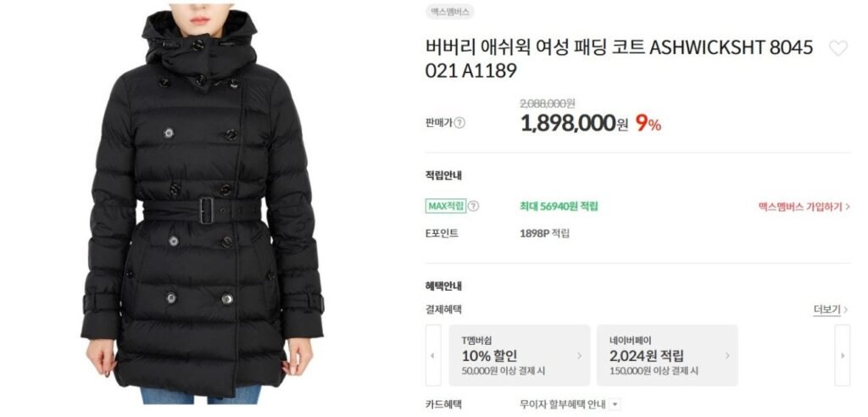This screenshot has width=868, height=417.
Task: Click the 최대 56940원 적립 text
Action: 559,207
